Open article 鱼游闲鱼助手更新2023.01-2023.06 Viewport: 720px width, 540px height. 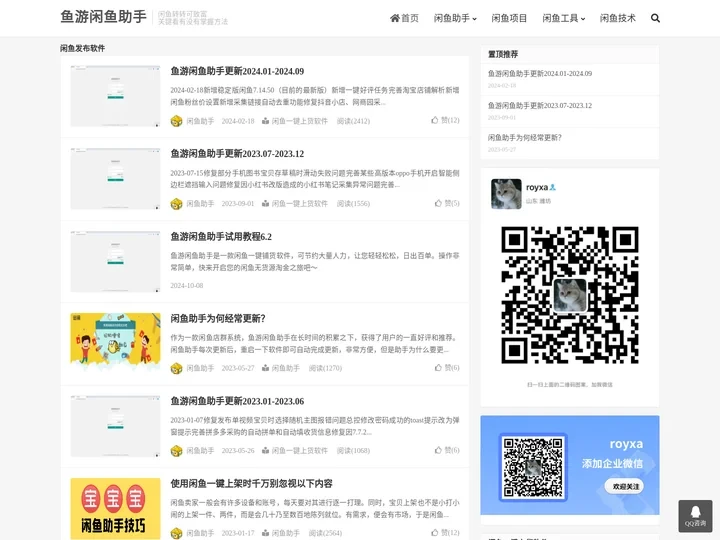(x=237, y=401)
